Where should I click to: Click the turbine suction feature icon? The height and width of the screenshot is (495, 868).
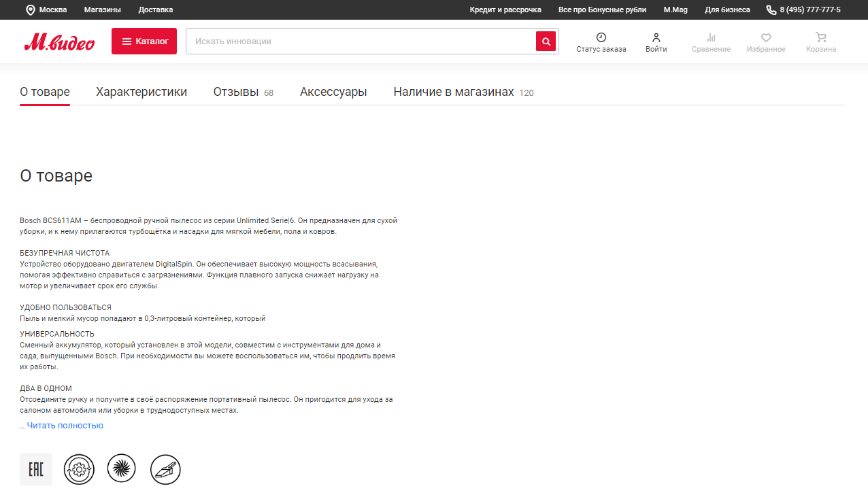(122, 468)
